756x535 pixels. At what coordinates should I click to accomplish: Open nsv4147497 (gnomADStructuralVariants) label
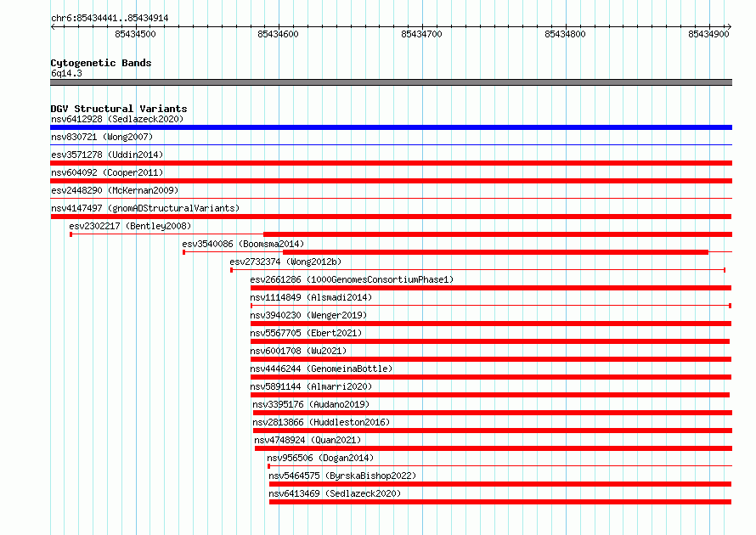pyautogui.click(x=145, y=208)
